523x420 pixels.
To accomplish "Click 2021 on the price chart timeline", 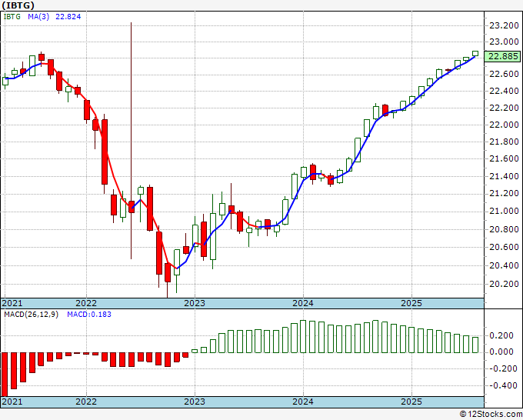I will 12,303.
